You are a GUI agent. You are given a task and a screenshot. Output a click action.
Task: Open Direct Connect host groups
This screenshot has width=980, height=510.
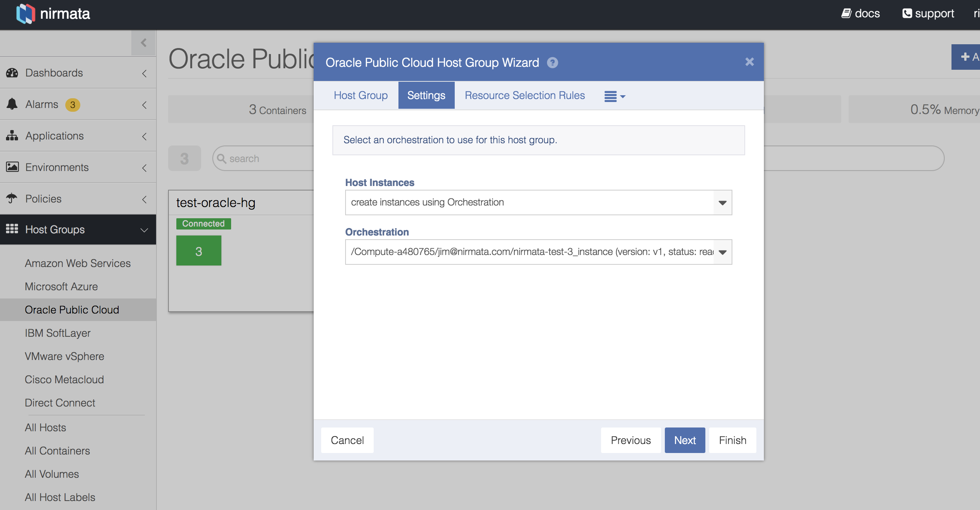(60, 402)
